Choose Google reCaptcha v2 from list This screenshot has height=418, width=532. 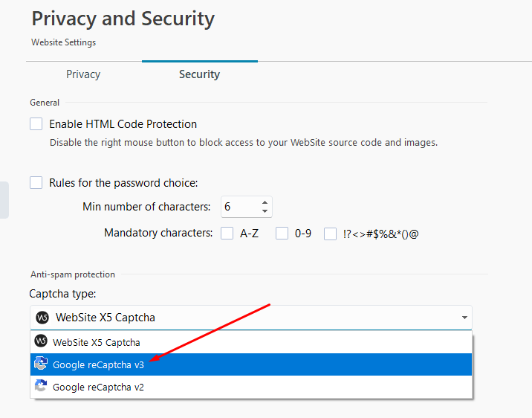(x=98, y=387)
